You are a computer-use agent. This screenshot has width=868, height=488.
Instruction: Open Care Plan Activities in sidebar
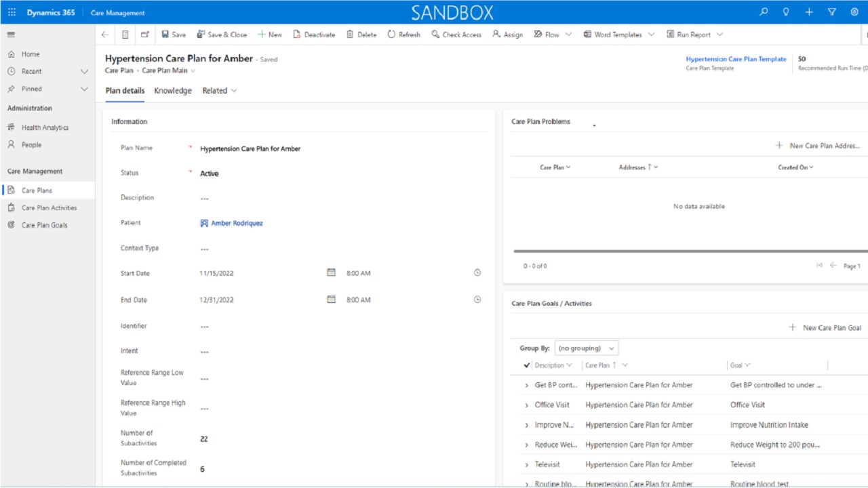point(47,208)
